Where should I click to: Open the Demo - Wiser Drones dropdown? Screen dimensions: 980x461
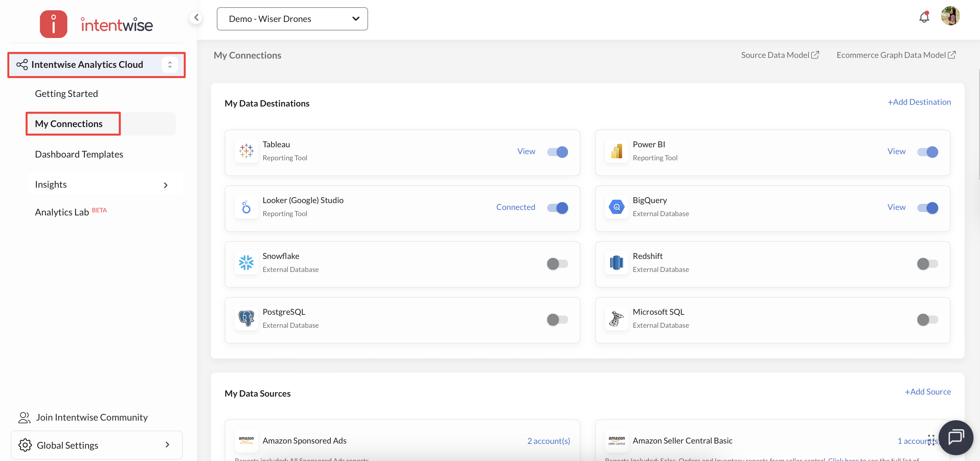[292, 18]
